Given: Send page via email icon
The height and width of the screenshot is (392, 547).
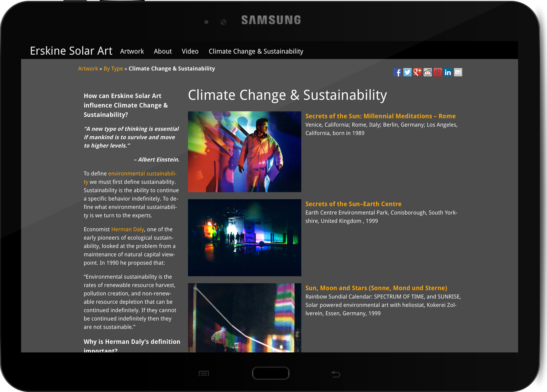Looking at the screenshot, I should (x=458, y=73).
